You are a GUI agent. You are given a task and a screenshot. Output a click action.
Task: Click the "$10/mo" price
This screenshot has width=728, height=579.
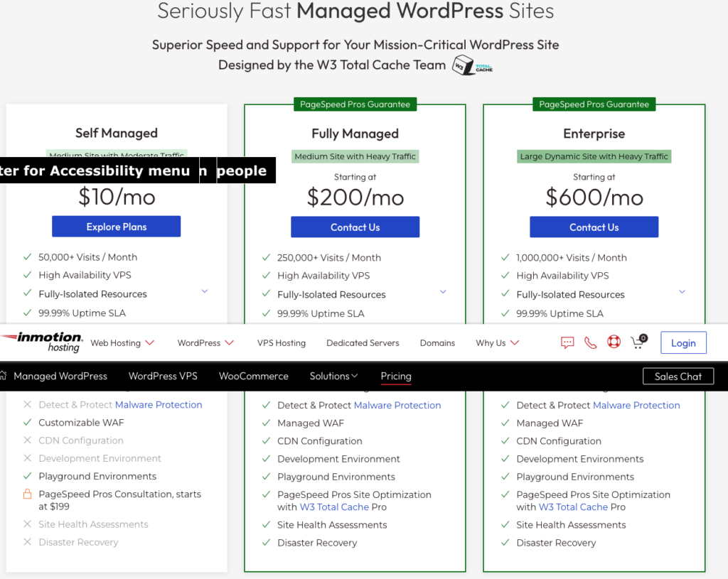tap(117, 197)
